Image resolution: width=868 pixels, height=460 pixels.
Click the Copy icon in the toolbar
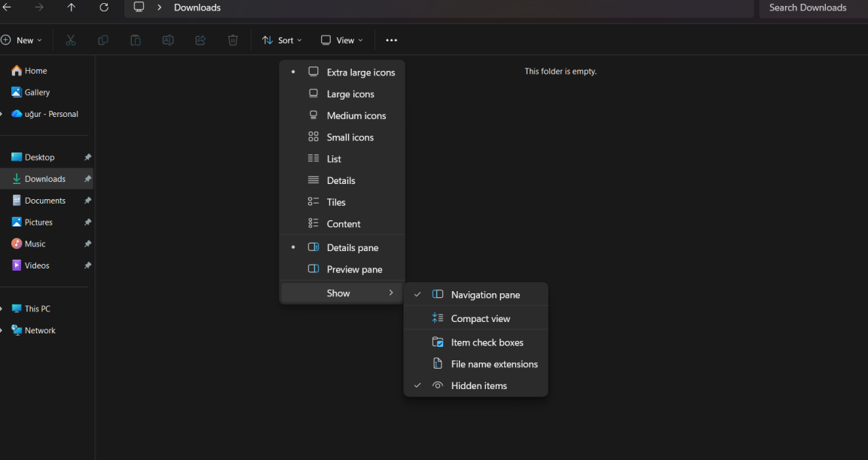(x=102, y=40)
